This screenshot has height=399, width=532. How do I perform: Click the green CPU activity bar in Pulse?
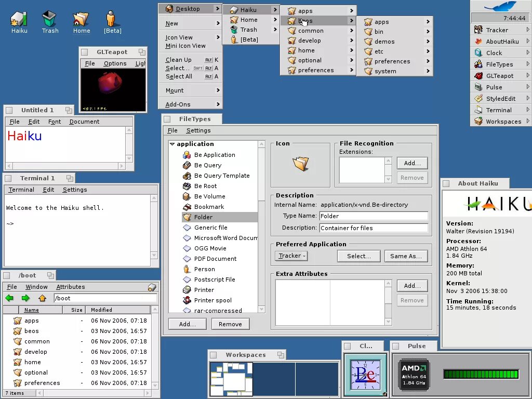(x=481, y=374)
